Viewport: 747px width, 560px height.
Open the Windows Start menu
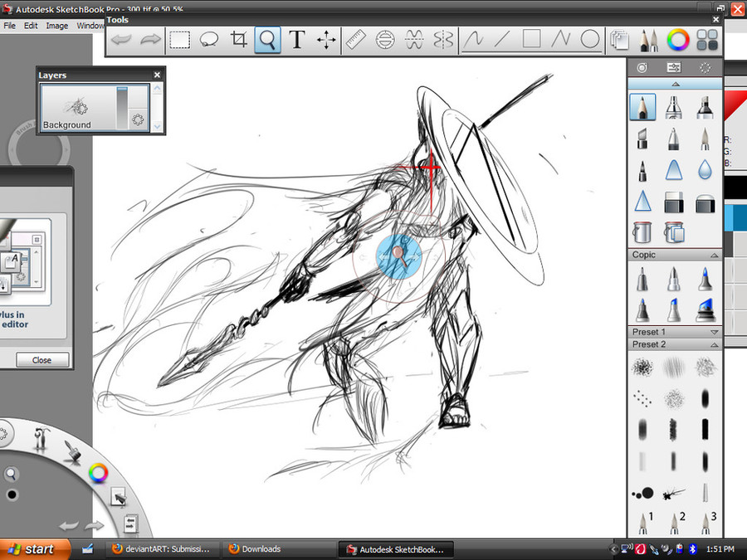[x=33, y=549]
